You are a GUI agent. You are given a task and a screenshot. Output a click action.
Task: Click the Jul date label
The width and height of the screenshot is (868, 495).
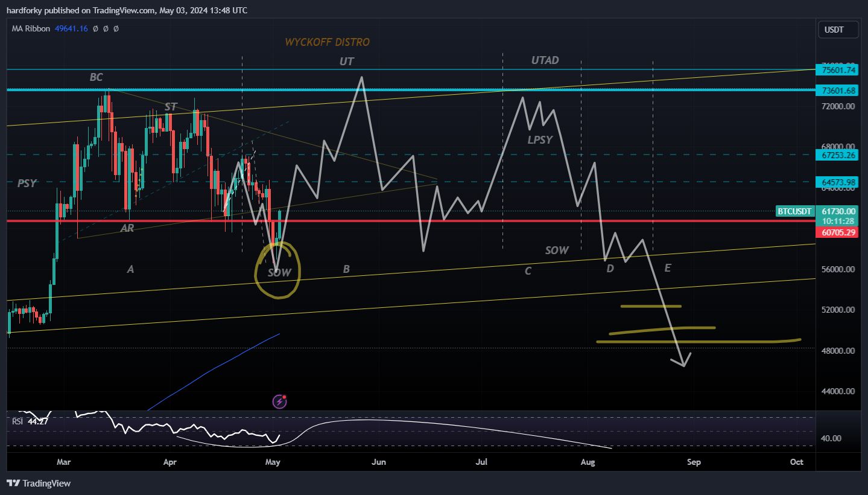click(x=481, y=462)
